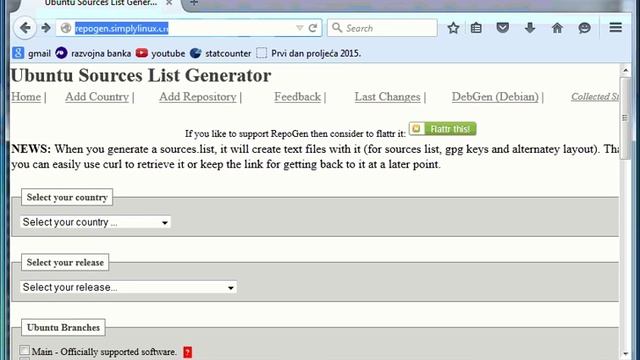The height and width of the screenshot is (360, 640).
Task: Click the browser forward arrow
Action: click(x=46, y=28)
